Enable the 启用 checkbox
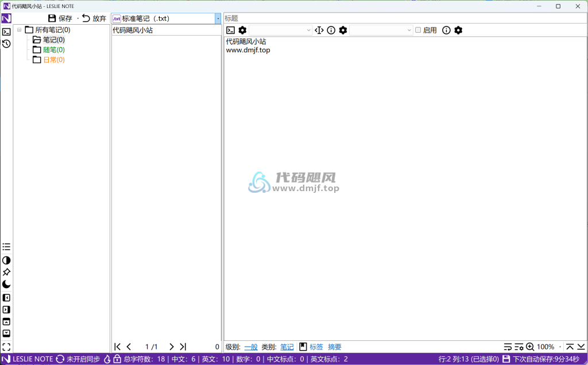The height and width of the screenshot is (365, 588). point(418,30)
